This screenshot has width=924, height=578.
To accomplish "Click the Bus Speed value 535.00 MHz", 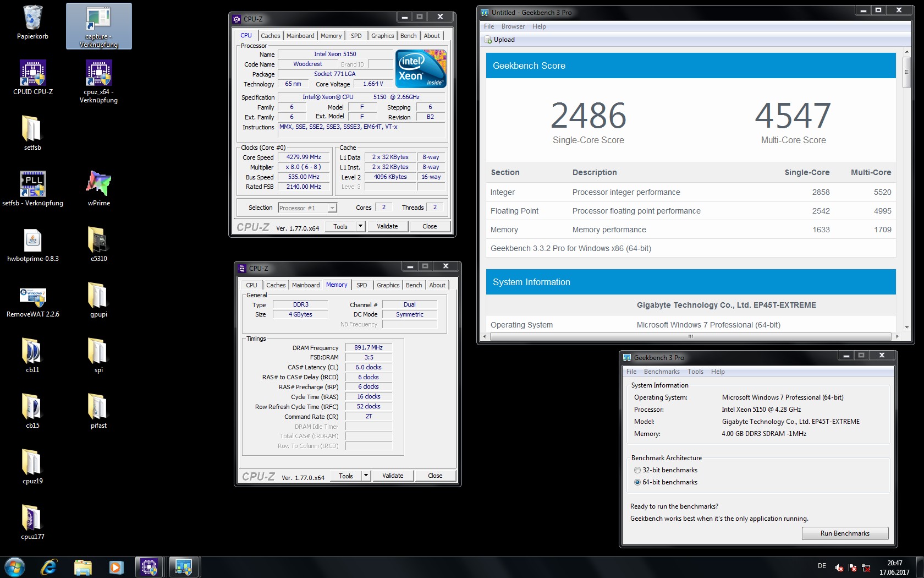I will [x=304, y=177].
